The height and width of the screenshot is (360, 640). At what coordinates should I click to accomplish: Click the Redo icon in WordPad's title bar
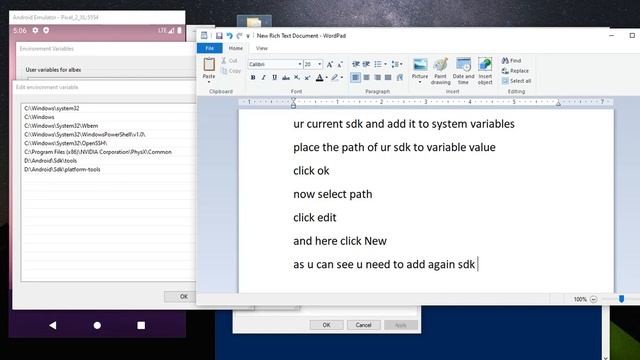pyautogui.click(x=239, y=36)
